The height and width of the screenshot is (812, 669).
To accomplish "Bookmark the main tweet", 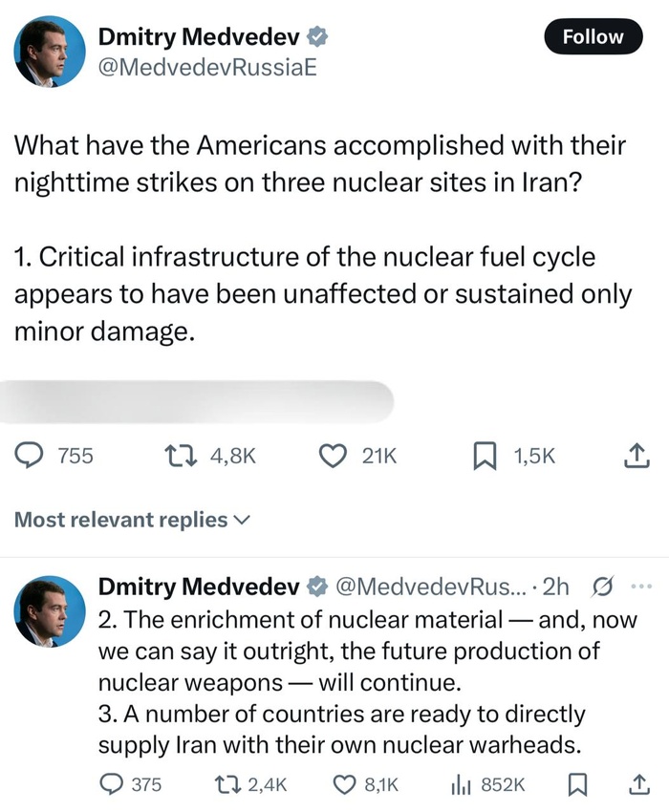I will pos(487,456).
